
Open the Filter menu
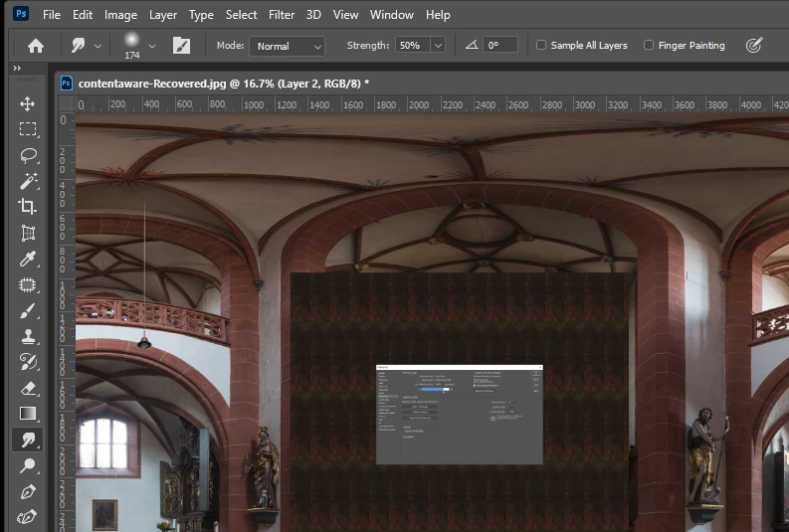[x=282, y=15]
